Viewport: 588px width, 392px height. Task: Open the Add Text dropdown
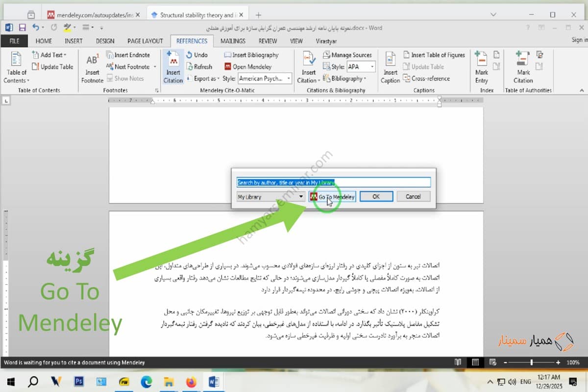click(x=49, y=55)
